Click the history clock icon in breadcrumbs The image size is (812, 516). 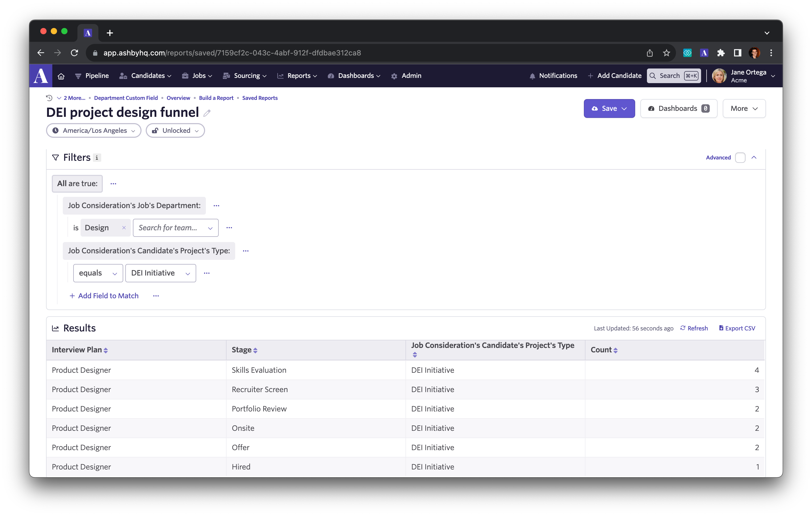click(x=49, y=98)
